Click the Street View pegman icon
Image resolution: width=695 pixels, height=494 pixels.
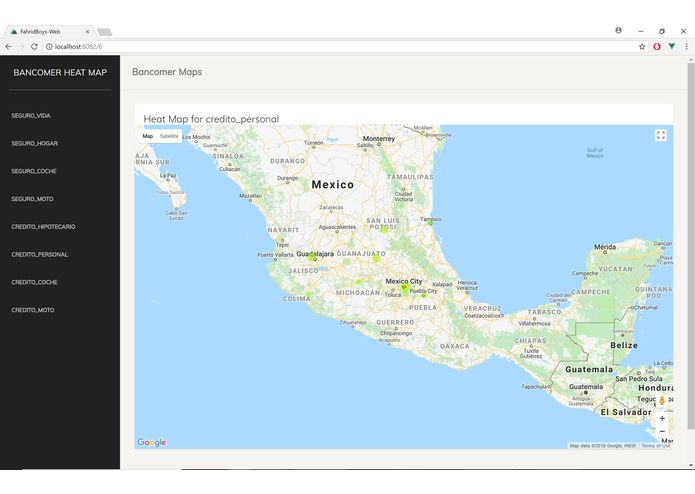[662, 401]
